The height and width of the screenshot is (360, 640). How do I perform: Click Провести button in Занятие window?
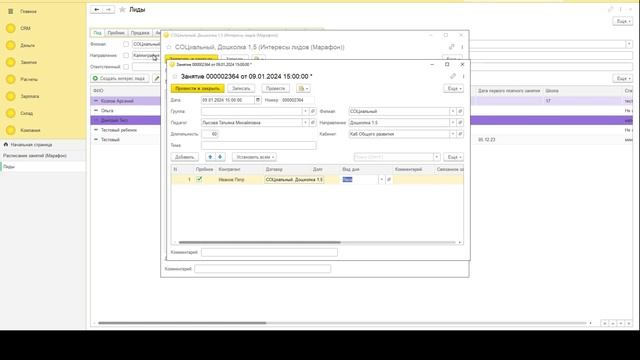point(276,88)
